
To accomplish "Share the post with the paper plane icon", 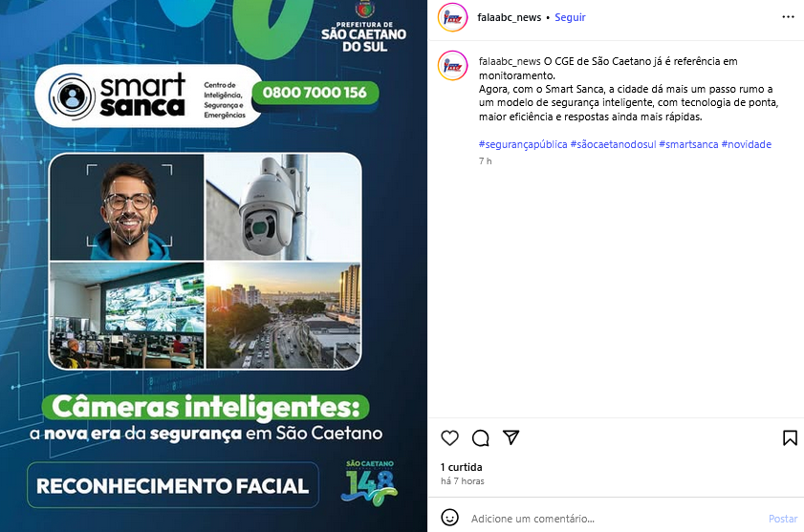I will click(x=511, y=437).
